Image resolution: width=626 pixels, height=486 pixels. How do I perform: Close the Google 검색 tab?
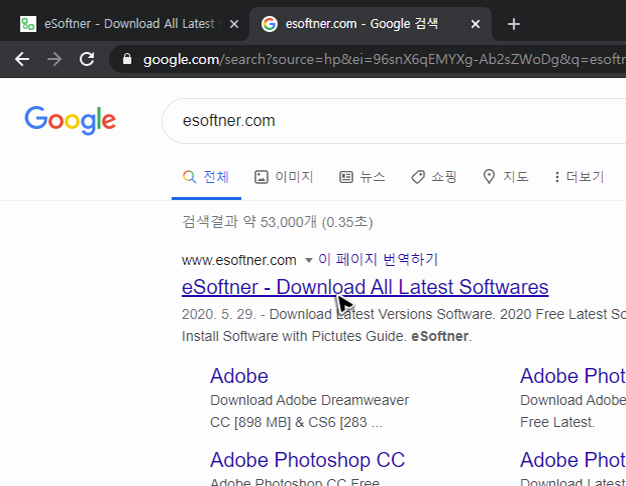pyautogui.click(x=475, y=24)
